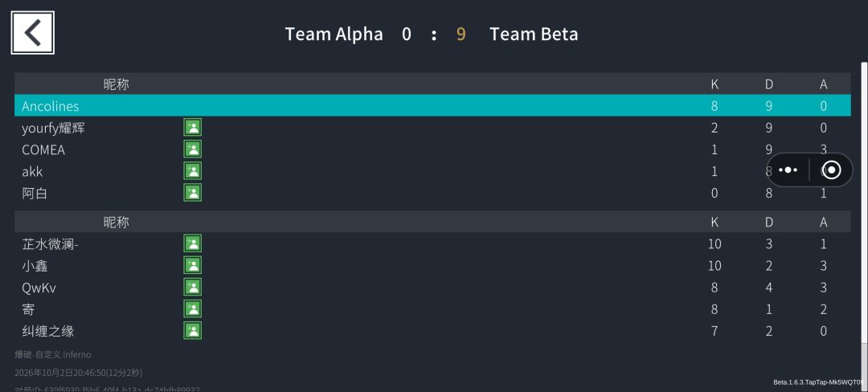Click the Team Beta label

click(534, 34)
